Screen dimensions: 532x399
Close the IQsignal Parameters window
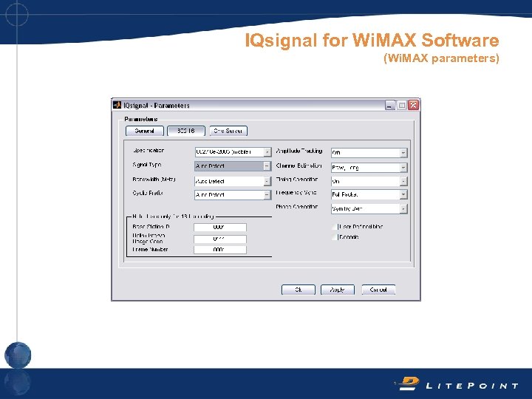click(414, 105)
